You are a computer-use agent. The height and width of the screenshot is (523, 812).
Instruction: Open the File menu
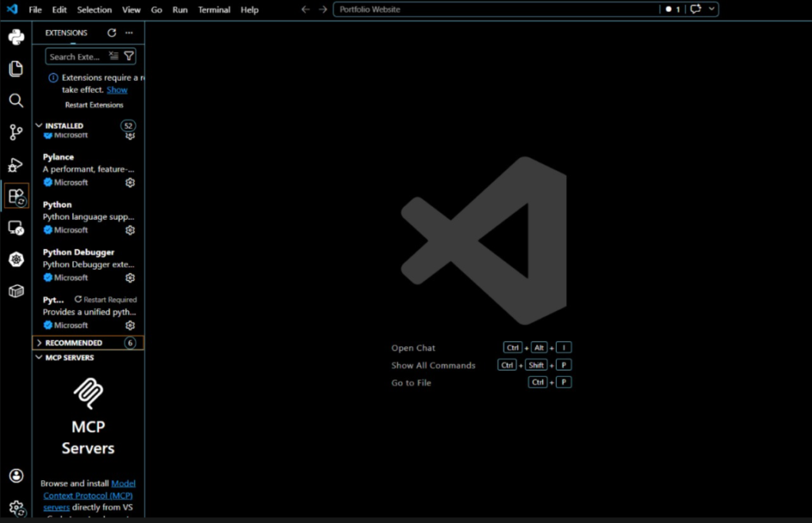(35, 10)
